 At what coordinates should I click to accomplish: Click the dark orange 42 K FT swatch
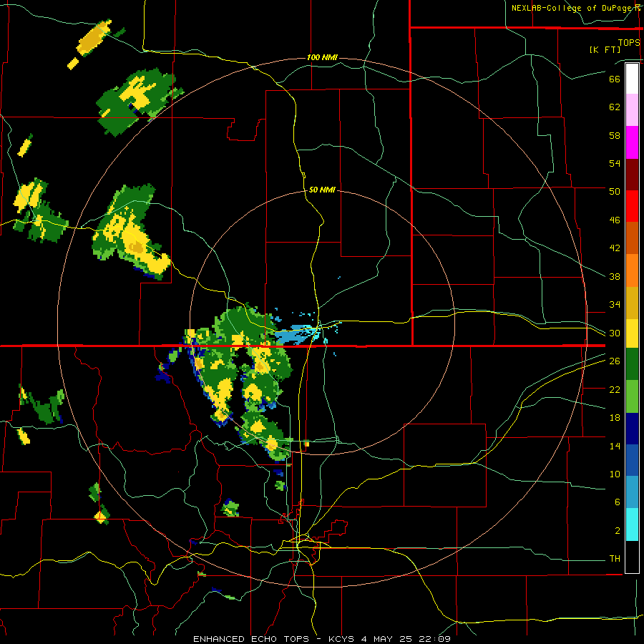(x=632, y=238)
